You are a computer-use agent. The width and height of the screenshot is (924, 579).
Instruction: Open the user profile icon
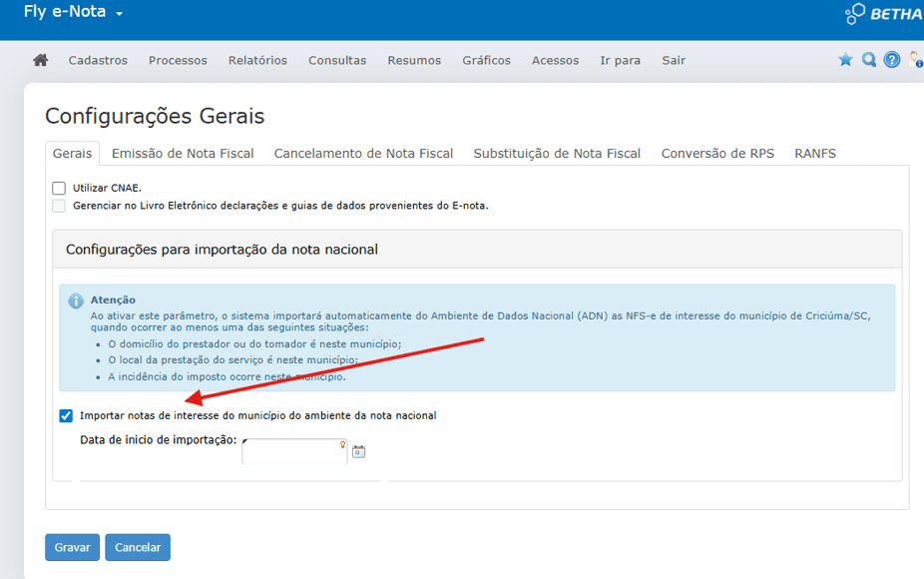pyautogui.click(x=915, y=60)
